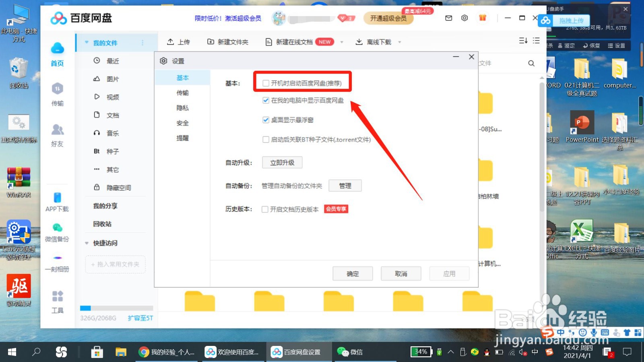Viewport: 644px width, 362px height.
Task: Click the gear settings icon in title bar
Action: tap(464, 18)
